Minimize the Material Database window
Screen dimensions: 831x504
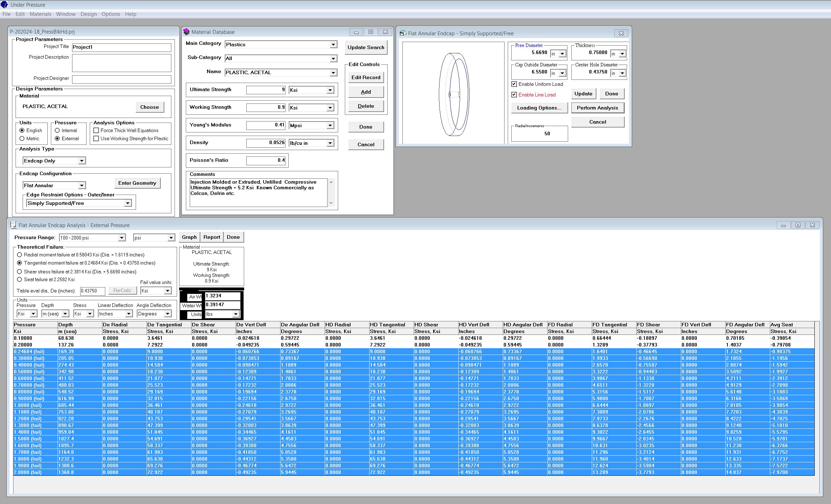356,32
